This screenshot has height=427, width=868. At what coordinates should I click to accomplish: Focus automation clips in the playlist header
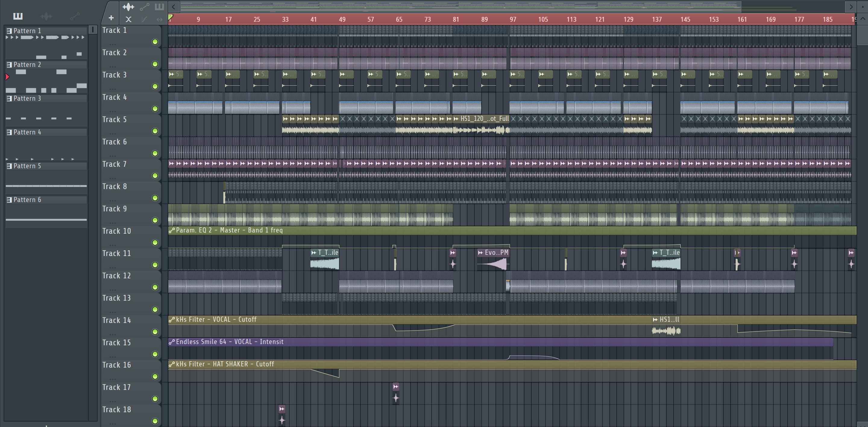pos(145,7)
